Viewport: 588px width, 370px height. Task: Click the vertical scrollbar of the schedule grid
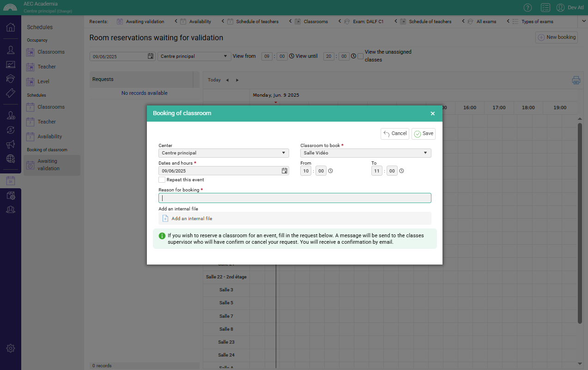(x=580, y=223)
